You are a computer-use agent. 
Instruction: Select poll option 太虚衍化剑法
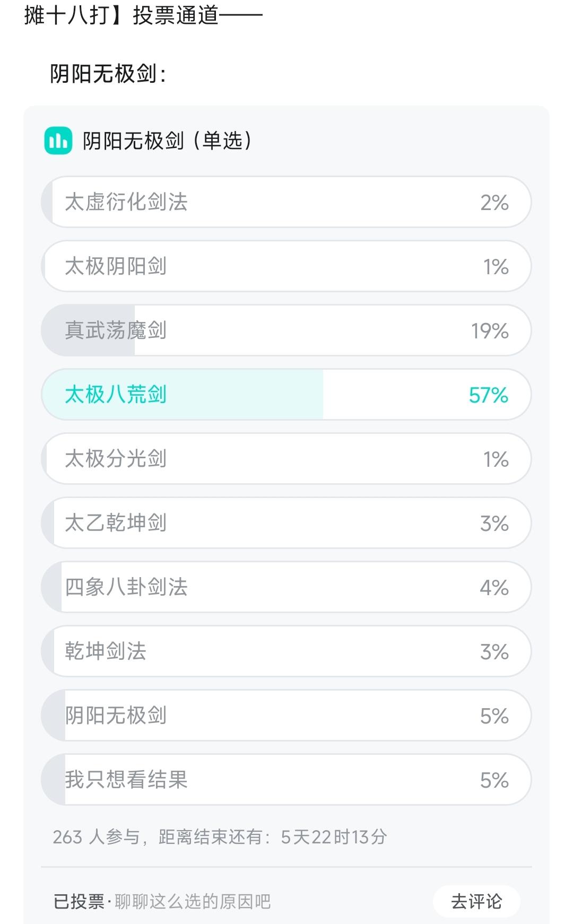click(286, 202)
